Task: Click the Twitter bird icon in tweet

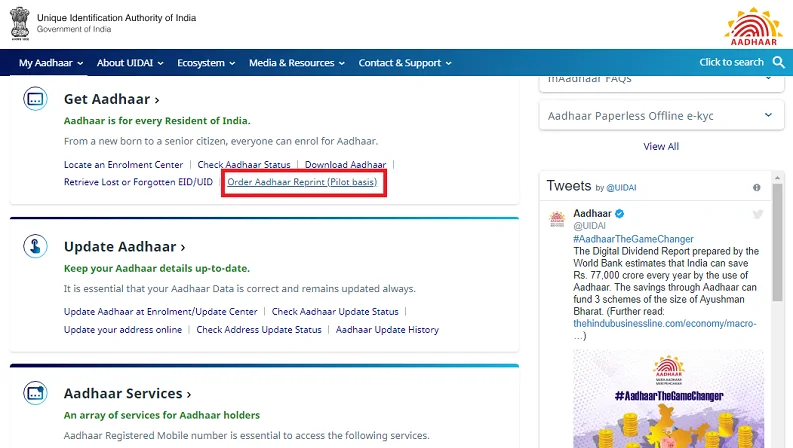Action: (x=758, y=214)
